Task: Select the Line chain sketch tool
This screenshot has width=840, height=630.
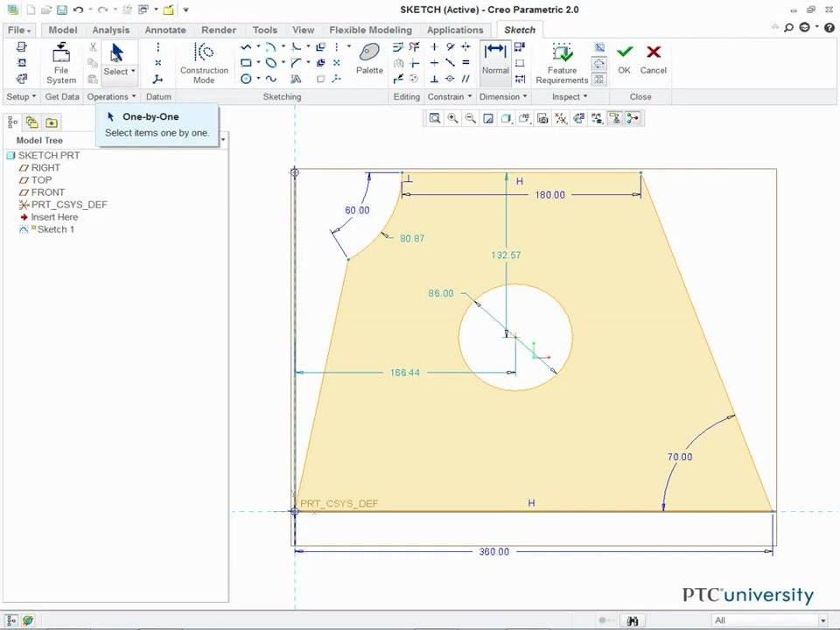Action: 246,47
